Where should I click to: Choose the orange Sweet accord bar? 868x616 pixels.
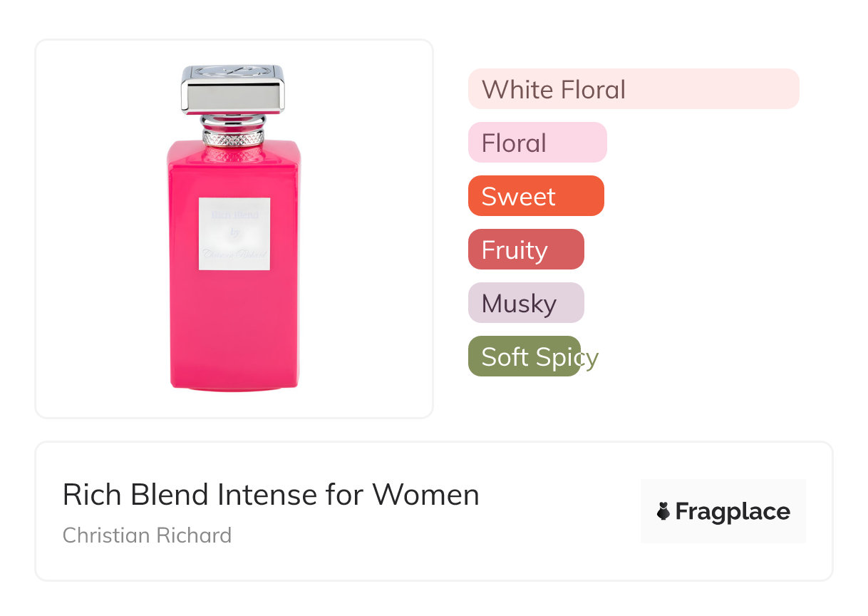click(535, 196)
